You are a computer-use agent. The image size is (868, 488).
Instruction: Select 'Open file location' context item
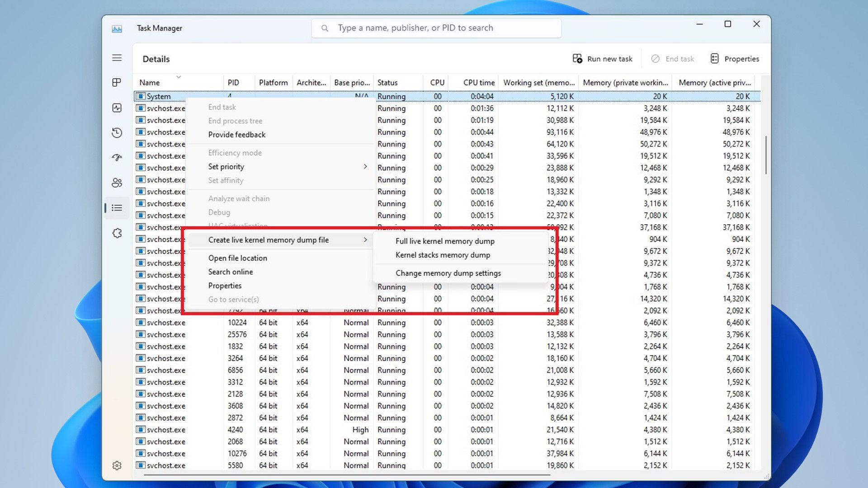(x=237, y=258)
